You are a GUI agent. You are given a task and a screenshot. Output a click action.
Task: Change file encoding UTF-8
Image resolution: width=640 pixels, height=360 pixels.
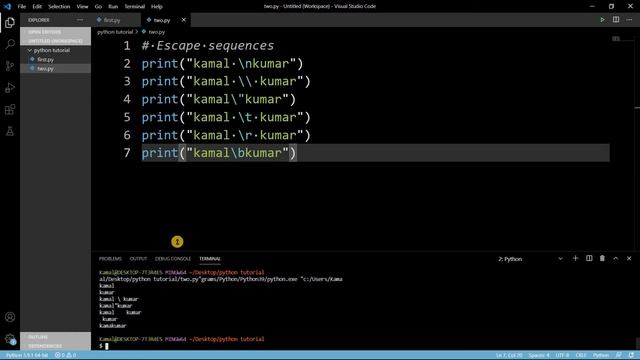pos(562,355)
